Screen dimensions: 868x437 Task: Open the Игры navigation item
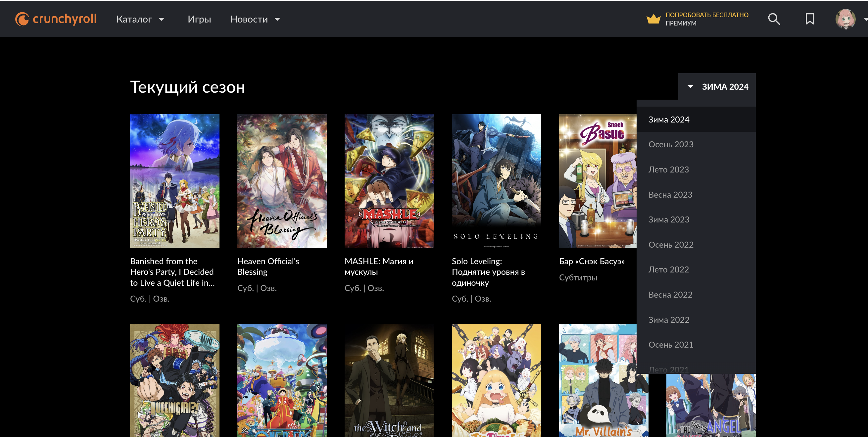[199, 19]
